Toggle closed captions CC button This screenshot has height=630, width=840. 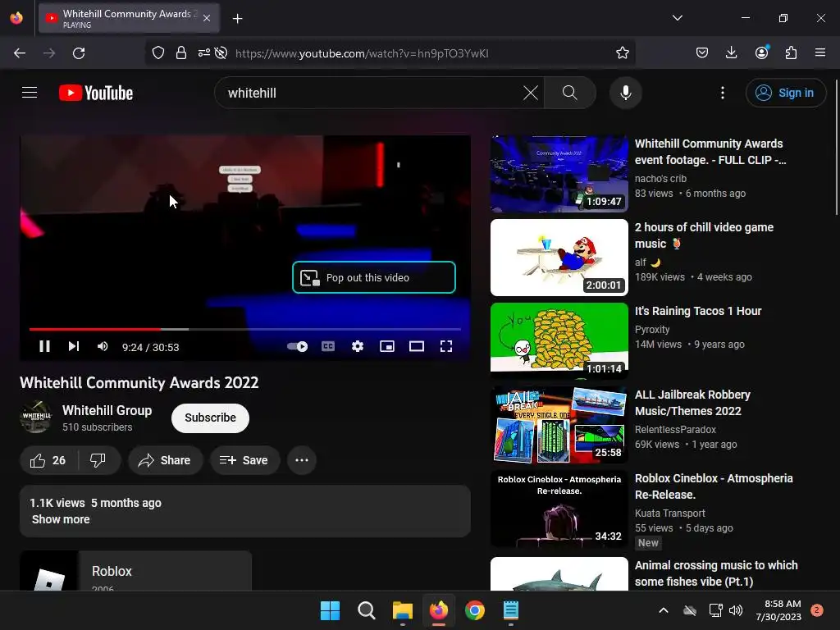tap(328, 347)
